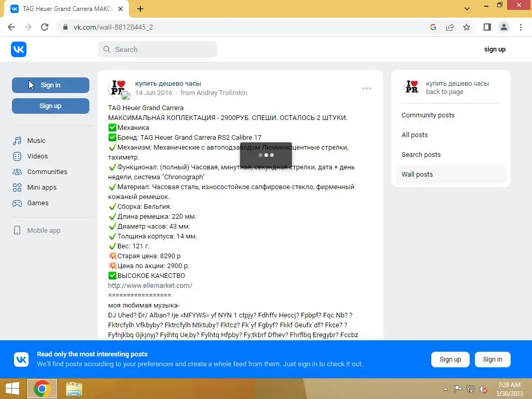532x399 pixels.
Task: Click the browser forward arrow
Action: 28,27
